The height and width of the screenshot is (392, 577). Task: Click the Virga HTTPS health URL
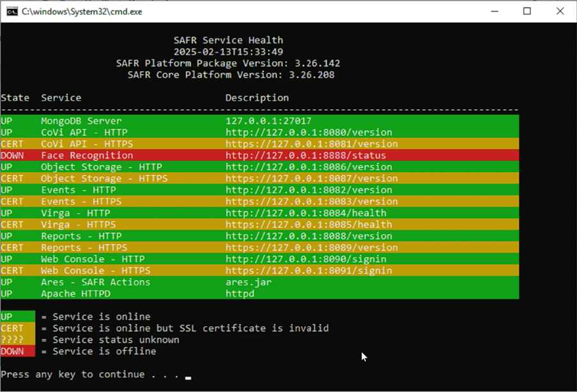(x=309, y=224)
